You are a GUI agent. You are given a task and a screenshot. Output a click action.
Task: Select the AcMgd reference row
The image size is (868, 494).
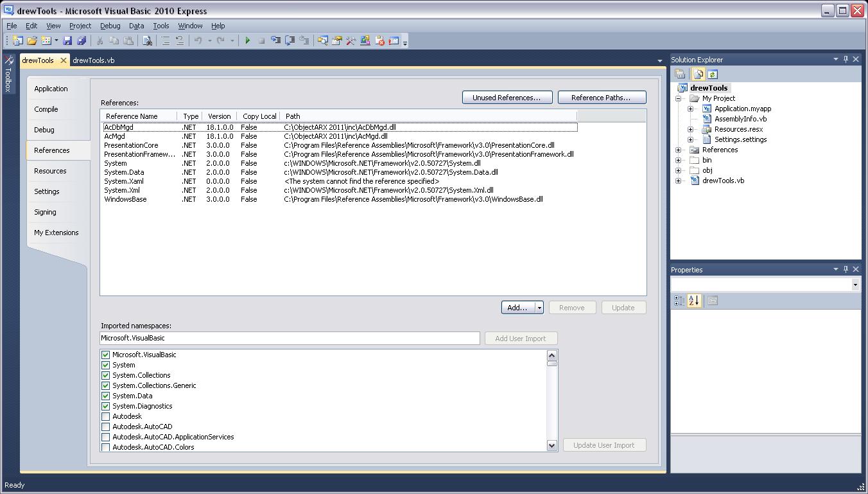tap(340, 136)
